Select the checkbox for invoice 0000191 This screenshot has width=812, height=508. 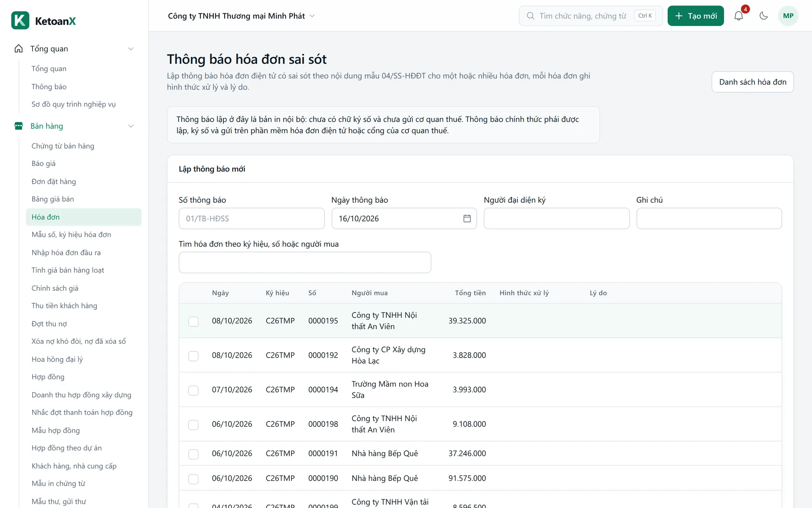pyautogui.click(x=193, y=454)
